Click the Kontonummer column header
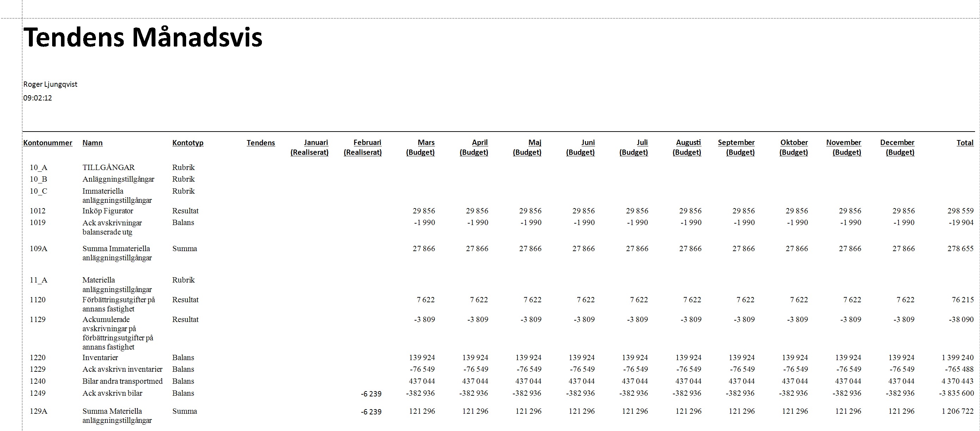 48,143
